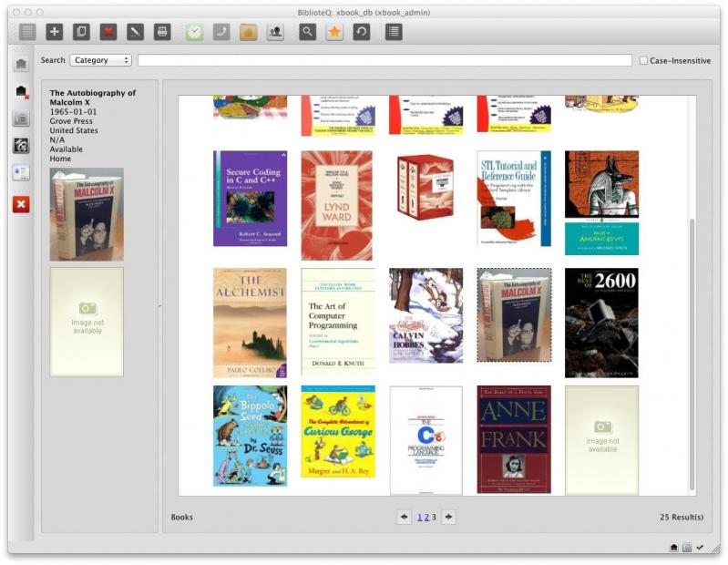
Task: Click the detail panel's empty image placeholder
Action: point(87,322)
